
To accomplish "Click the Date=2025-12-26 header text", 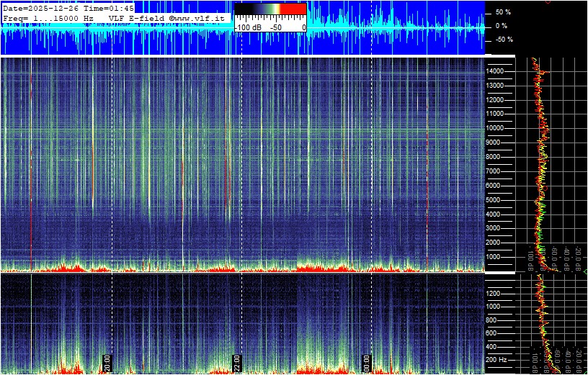I will pos(42,9).
